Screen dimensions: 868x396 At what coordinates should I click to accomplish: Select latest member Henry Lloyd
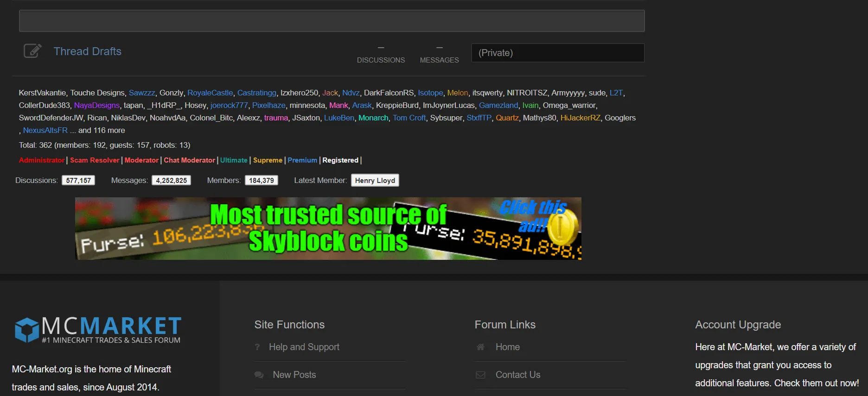pyautogui.click(x=375, y=180)
